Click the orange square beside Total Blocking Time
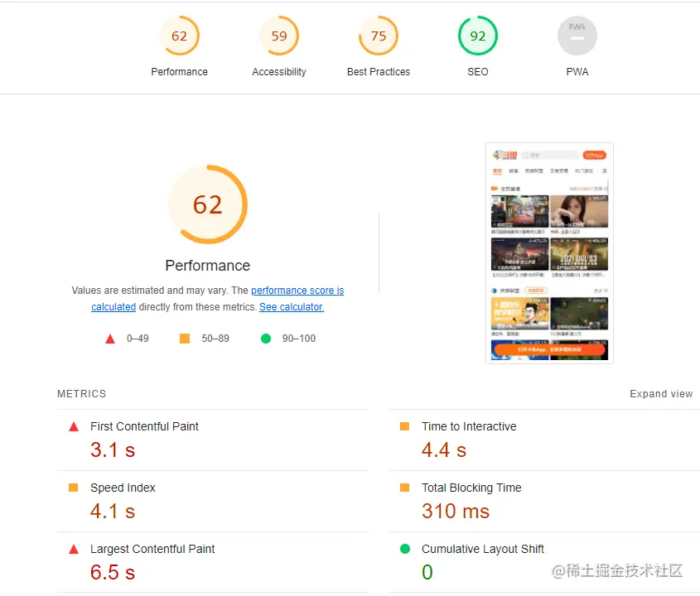The image size is (700, 596). coord(404,488)
